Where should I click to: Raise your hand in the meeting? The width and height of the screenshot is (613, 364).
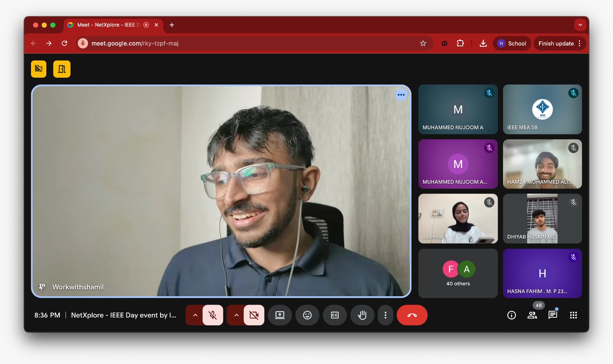coord(362,315)
